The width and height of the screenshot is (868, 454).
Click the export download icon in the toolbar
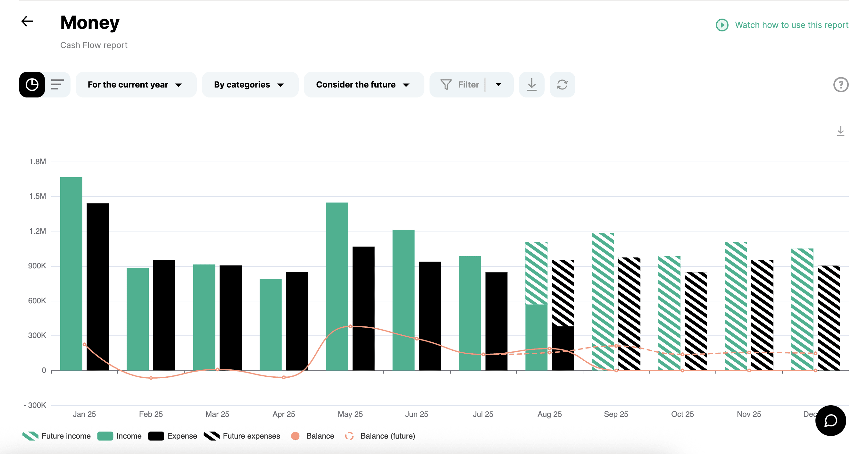click(x=531, y=84)
